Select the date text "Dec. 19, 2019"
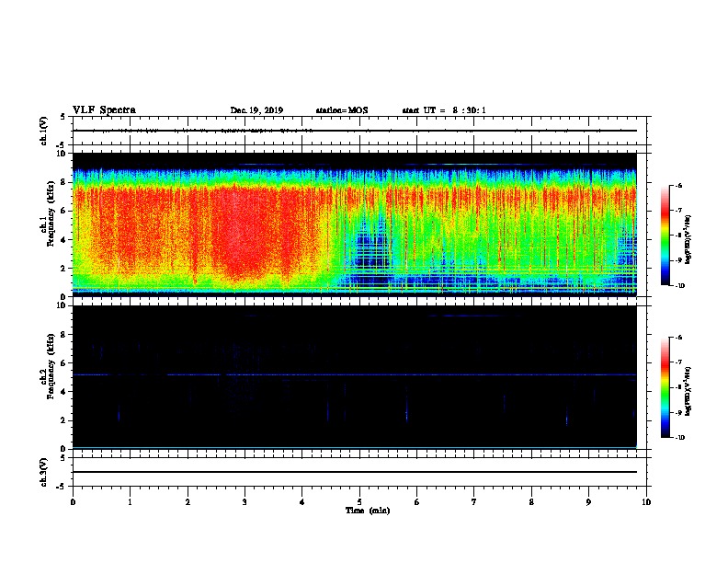728x563 pixels. (256, 110)
